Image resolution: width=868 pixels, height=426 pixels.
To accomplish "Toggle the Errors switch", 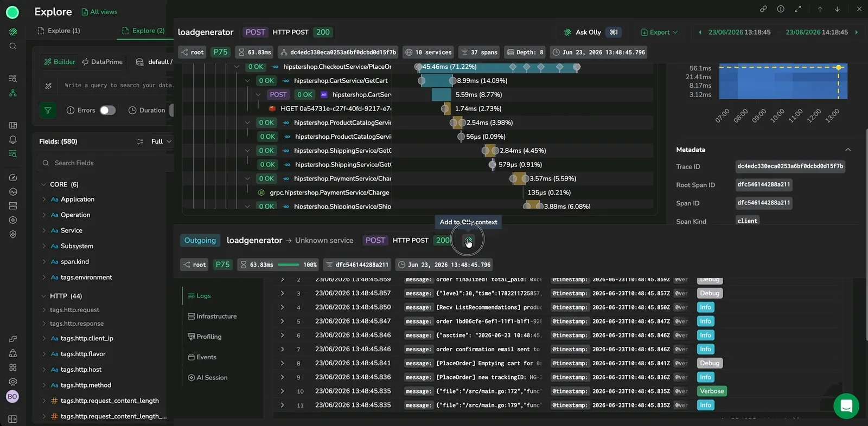I will [x=107, y=110].
